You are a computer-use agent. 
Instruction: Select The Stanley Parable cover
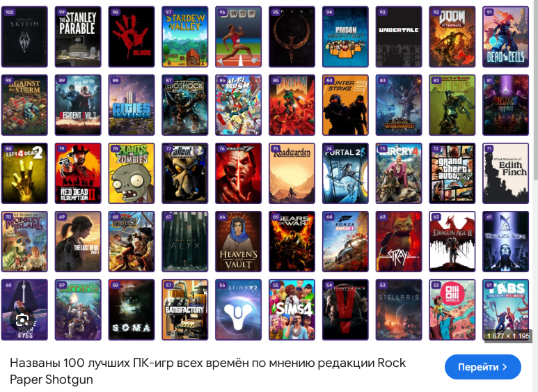pos(78,37)
